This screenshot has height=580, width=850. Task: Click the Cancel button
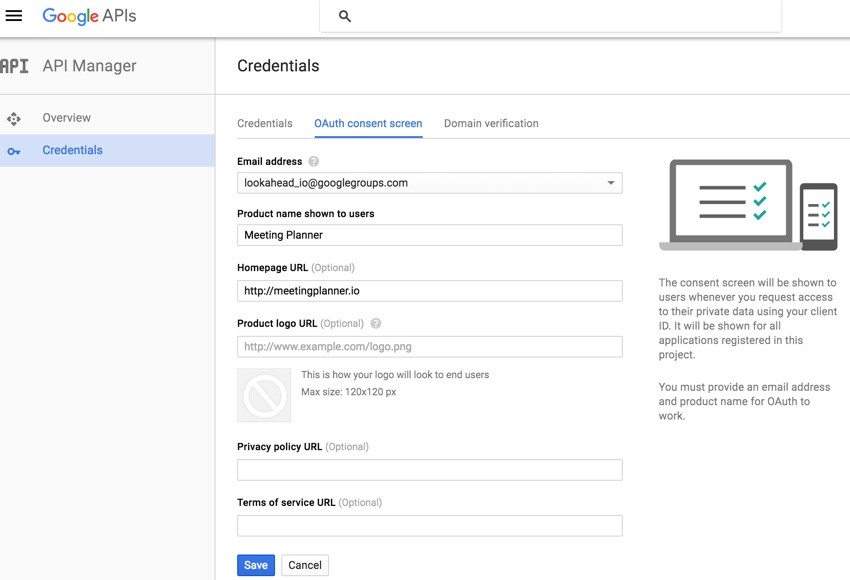tap(305, 565)
